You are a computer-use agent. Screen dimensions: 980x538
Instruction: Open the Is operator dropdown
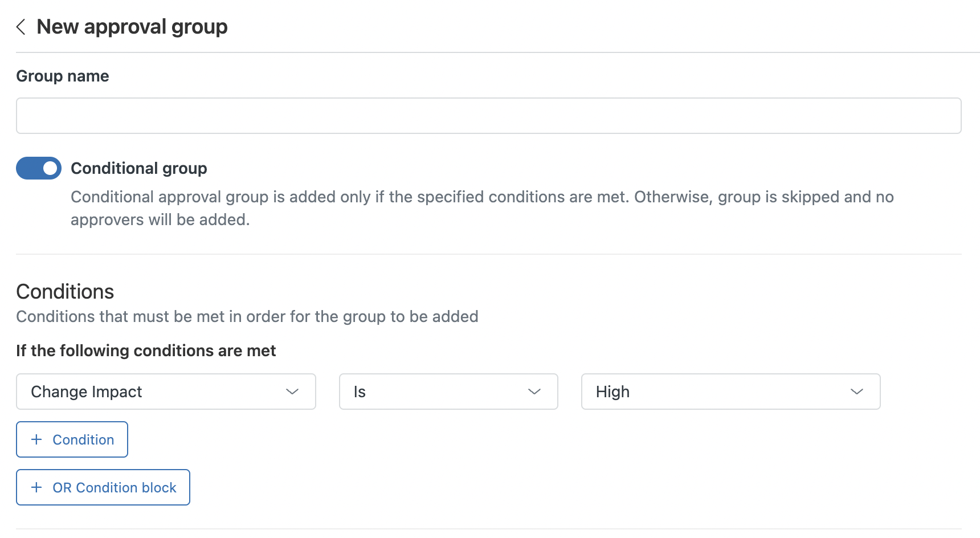448,392
